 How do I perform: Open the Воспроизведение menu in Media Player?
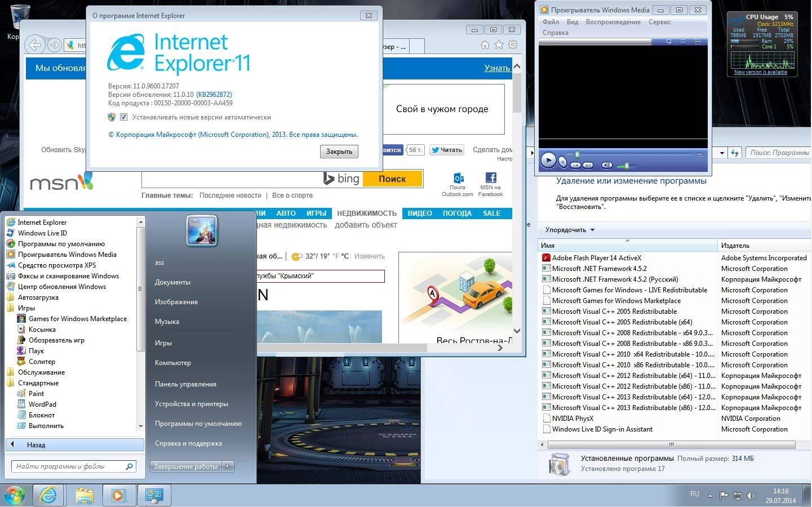[613, 22]
